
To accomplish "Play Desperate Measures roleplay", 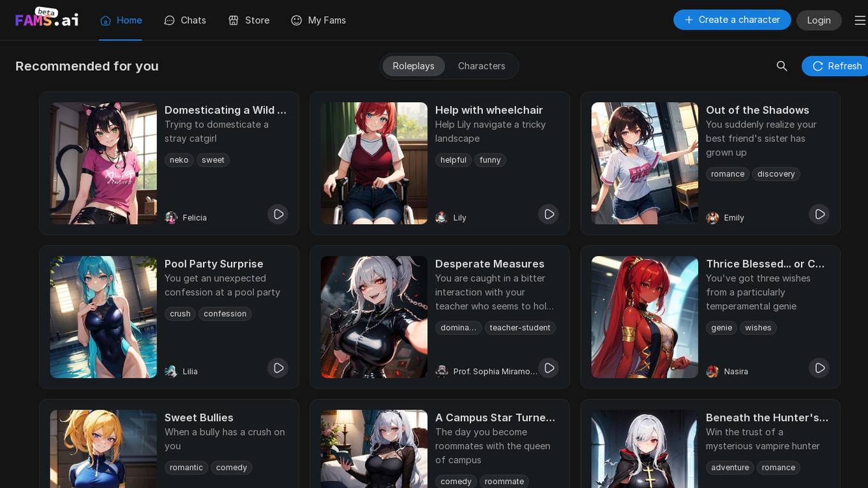I will (548, 368).
